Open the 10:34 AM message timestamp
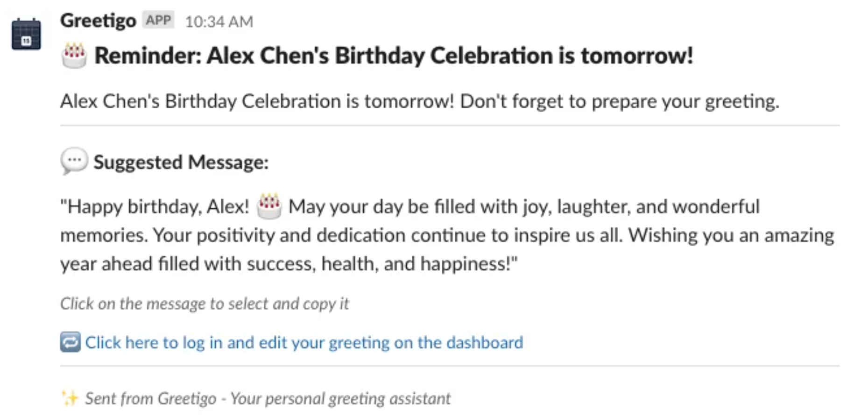Viewport: 868px width, 417px height. (x=219, y=22)
